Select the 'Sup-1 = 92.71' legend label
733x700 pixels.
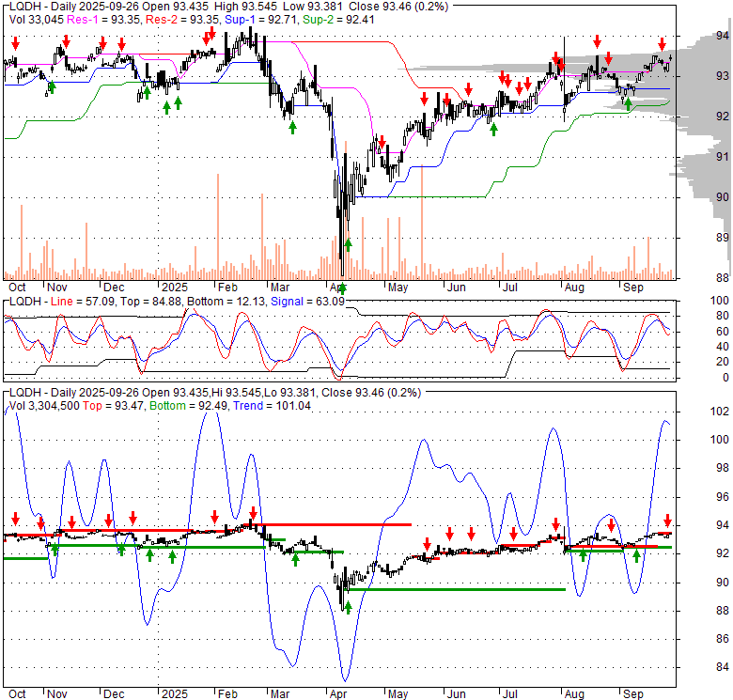click(x=261, y=20)
